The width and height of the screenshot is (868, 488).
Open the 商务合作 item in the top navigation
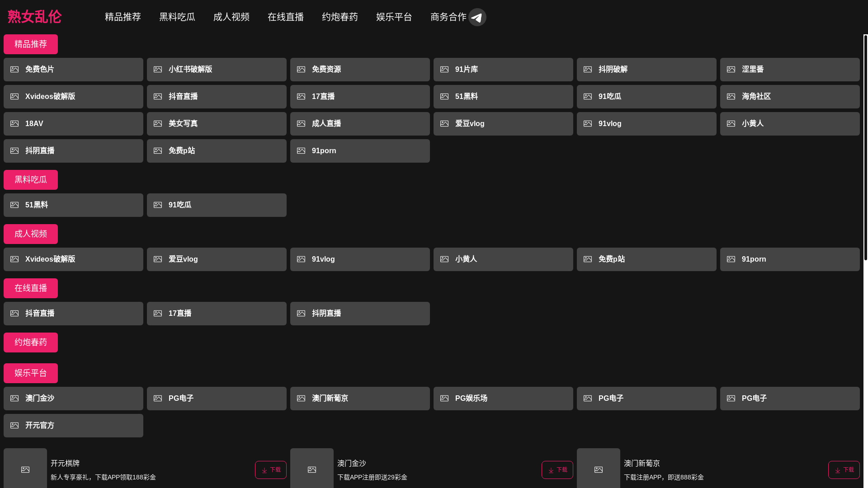click(x=448, y=17)
